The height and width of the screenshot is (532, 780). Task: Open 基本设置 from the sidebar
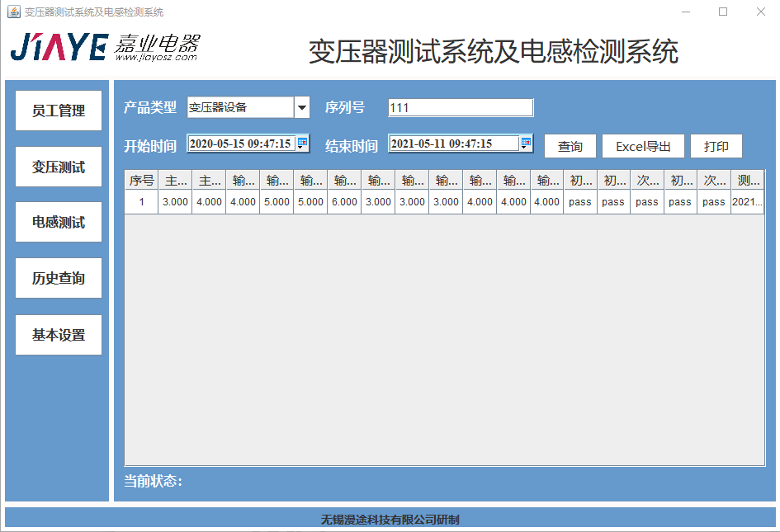(59, 335)
